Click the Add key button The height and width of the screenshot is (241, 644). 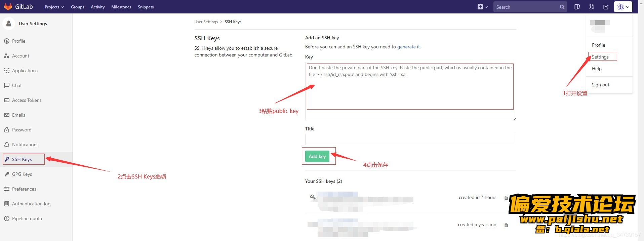[x=317, y=156]
